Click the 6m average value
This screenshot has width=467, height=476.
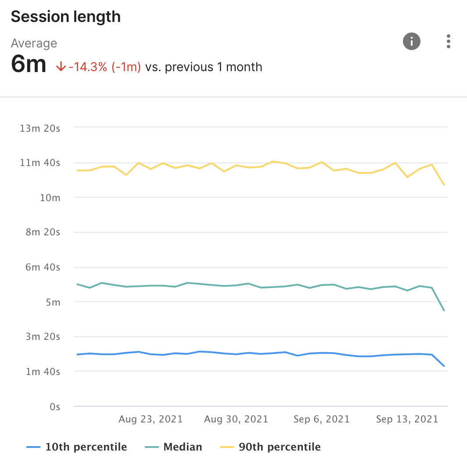29,65
